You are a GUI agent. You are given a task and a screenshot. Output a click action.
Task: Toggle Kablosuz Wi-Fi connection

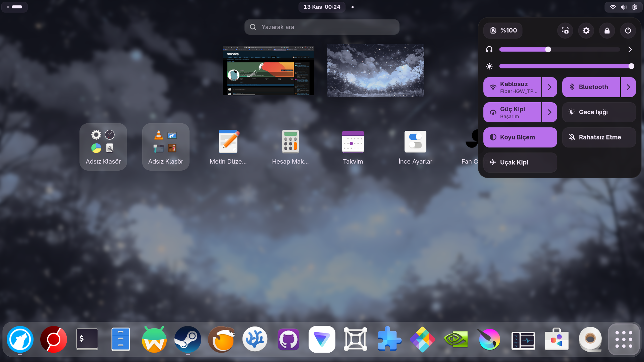(512, 87)
